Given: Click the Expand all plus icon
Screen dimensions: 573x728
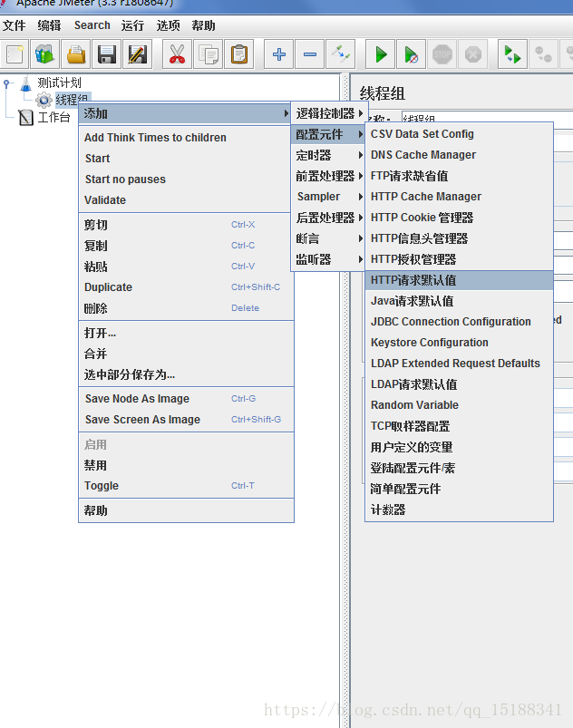Looking at the screenshot, I should pos(278,54).
